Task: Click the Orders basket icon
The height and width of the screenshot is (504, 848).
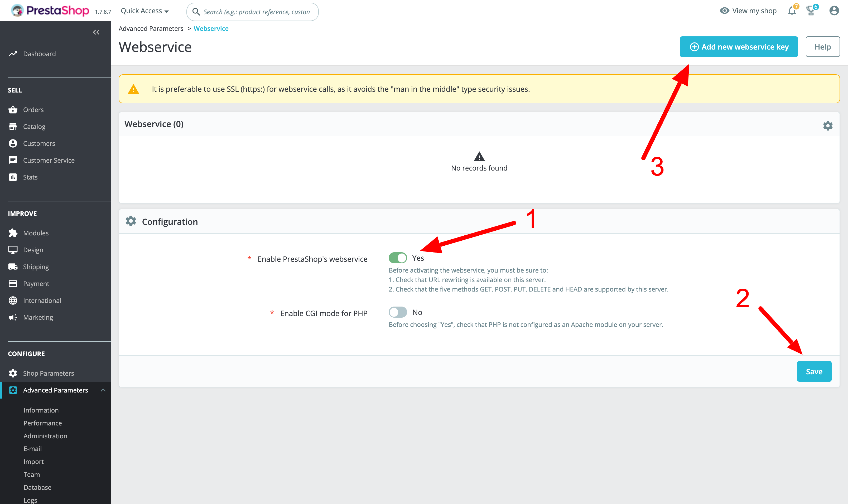Action: (13, 110)
